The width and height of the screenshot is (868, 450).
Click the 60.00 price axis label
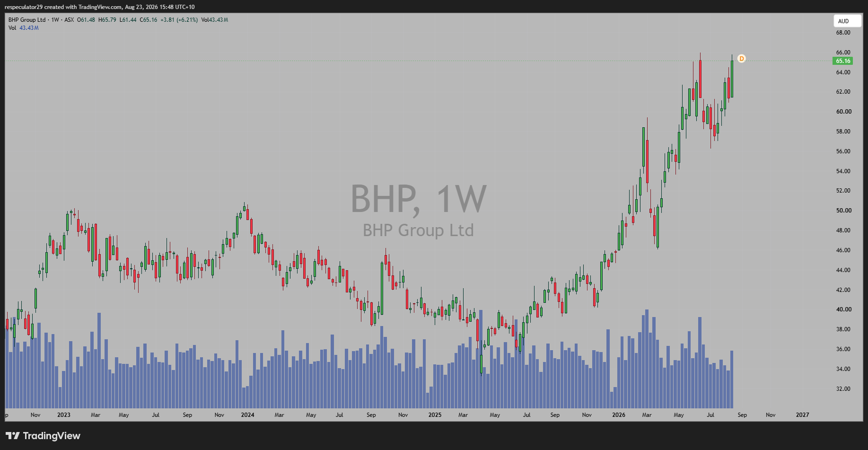pos(843,112)
